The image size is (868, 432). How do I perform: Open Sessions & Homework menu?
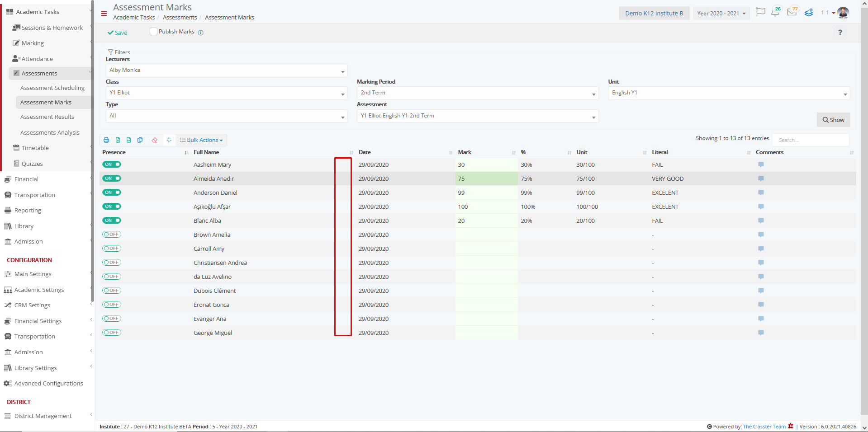[52, 28]
